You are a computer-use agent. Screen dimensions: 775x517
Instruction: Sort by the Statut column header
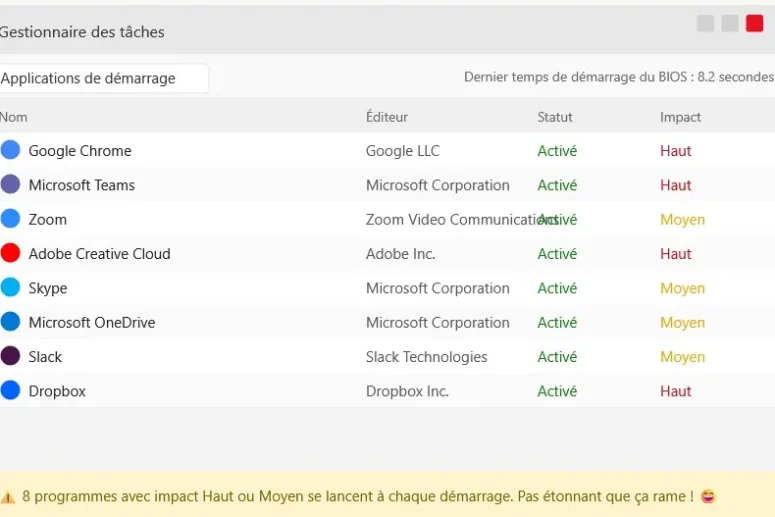[x=555, y=117]
